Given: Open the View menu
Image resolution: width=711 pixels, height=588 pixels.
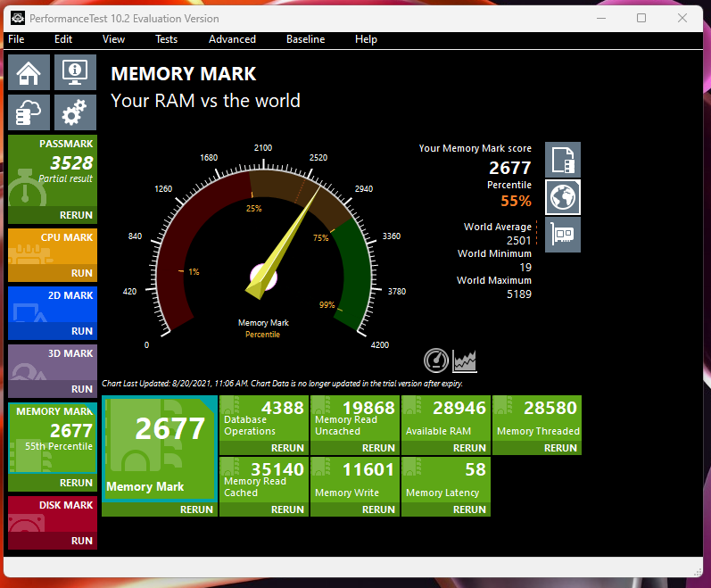Looking at the screenshot, I should 113,39.
